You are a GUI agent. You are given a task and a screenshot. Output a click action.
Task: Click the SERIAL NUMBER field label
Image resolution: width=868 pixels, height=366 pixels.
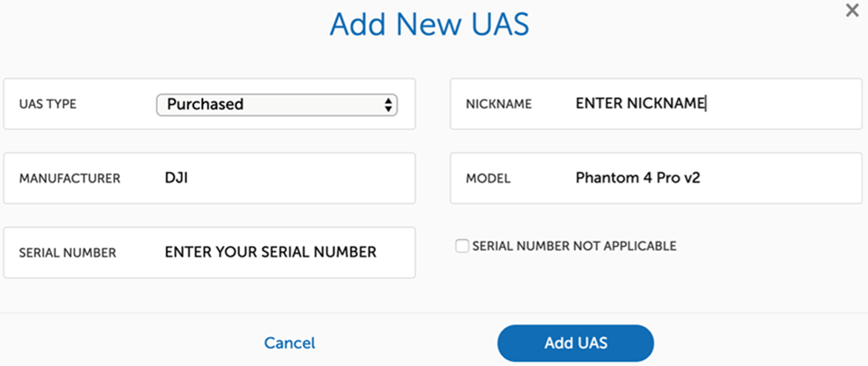pos(67,253)
